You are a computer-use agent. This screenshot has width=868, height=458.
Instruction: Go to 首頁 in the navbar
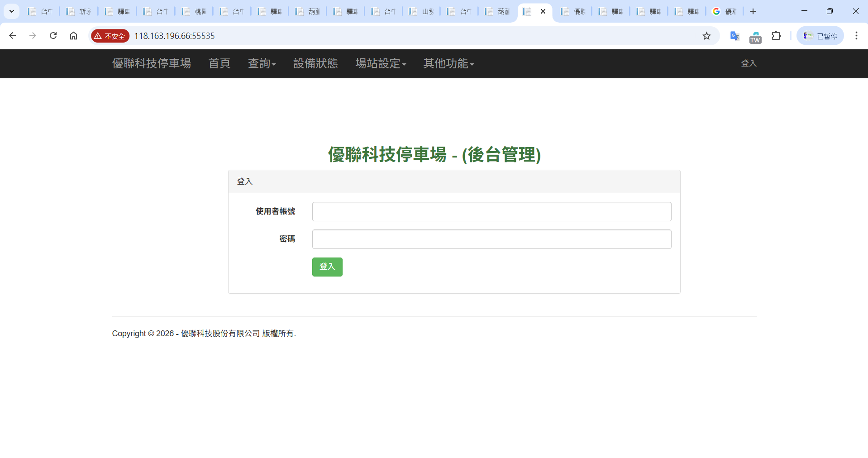tap(219, 63)
